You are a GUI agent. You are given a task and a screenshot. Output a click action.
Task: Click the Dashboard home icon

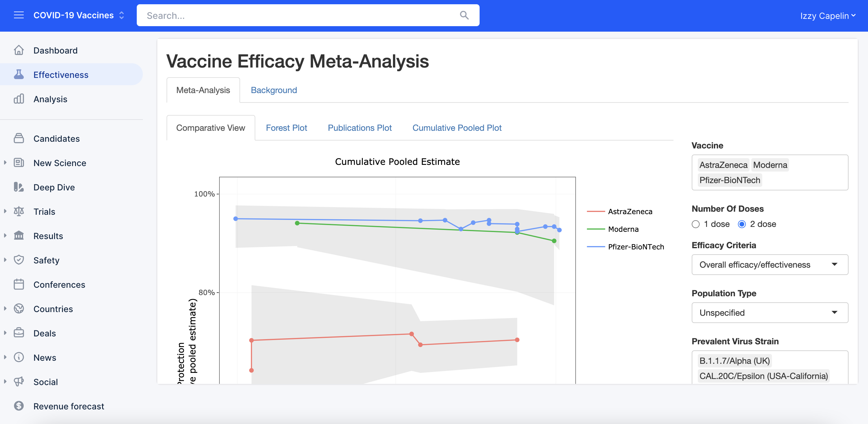[19, 50]
